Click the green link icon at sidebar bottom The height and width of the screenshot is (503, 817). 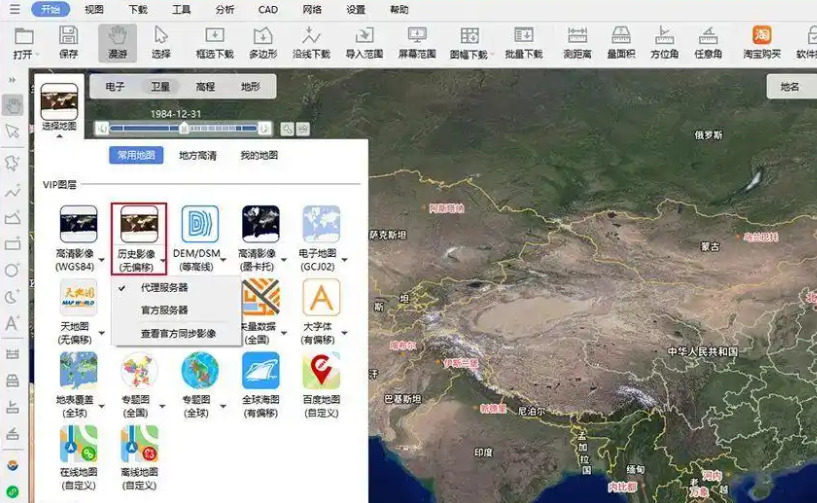[x=13, y=491]
